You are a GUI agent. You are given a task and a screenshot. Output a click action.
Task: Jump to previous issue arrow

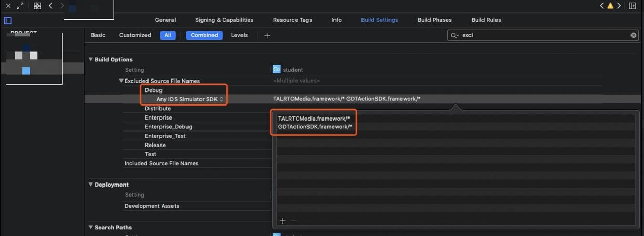pos(602,6)
